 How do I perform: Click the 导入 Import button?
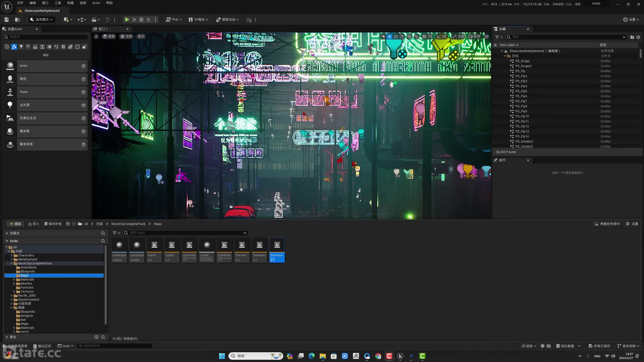(33, 224)
